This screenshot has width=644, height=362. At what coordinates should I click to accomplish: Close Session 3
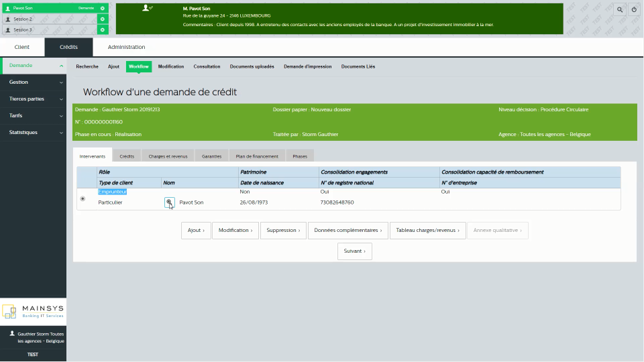103,29
